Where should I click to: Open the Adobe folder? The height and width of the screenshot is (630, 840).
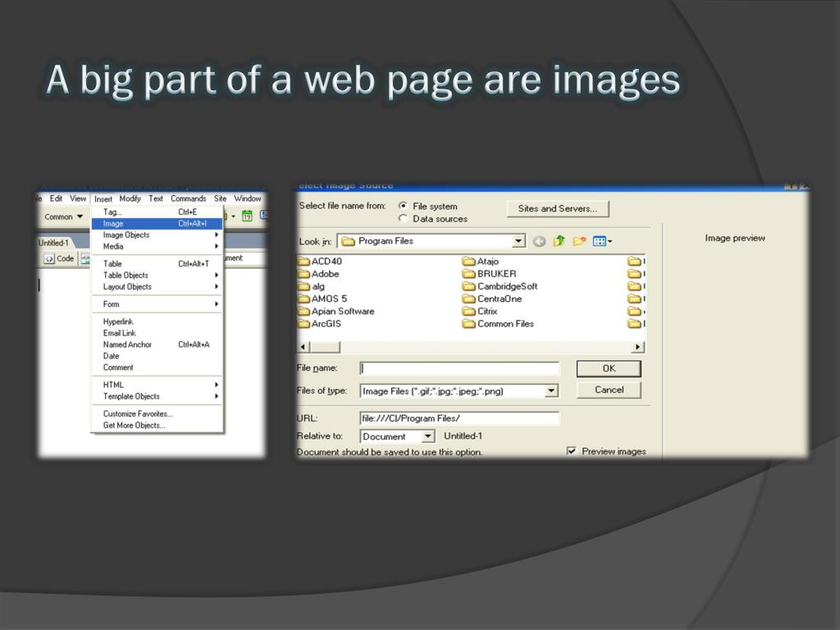(x=319, y=274)
